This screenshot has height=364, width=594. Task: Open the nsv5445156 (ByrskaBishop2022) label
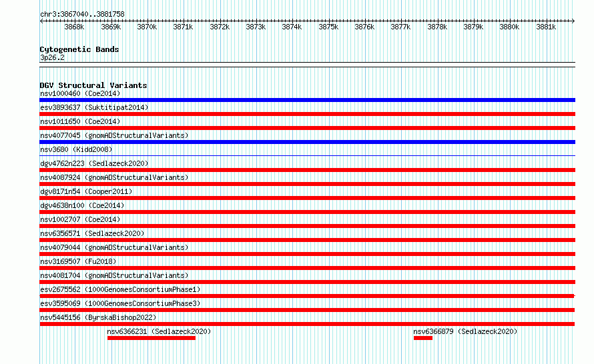(x=98, y=317)
